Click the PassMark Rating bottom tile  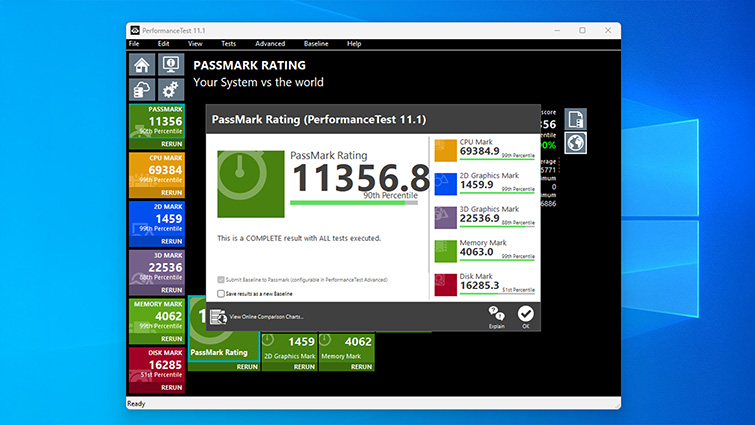point(224,348)
